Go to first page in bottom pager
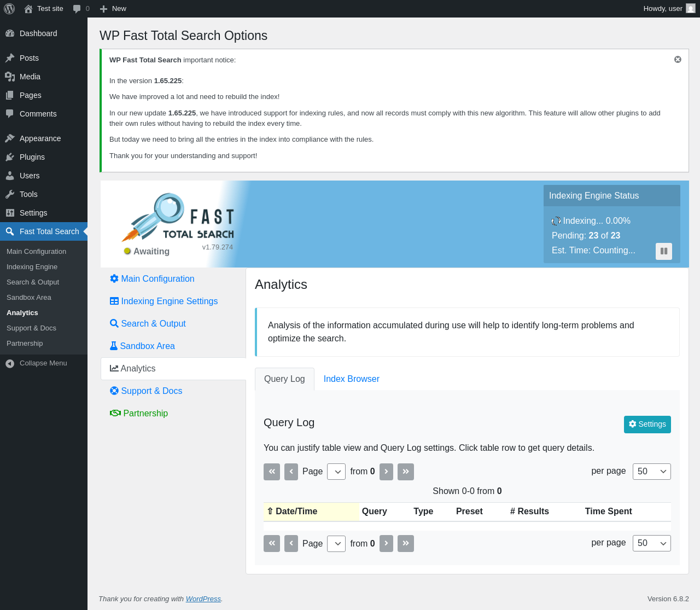Image resolution: width=700 pixels, height=610 pixels. pyautogui.click(x=272, y=543)
